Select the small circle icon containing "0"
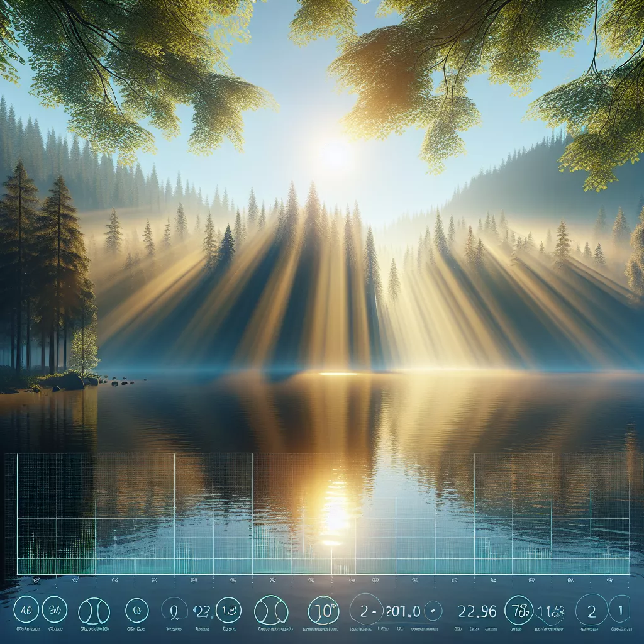Image resolution: width=644 pixels, height=644 pixels. tap(136, 609)
